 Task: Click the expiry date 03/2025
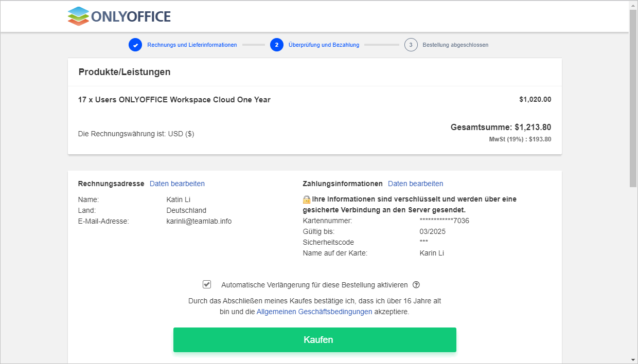(433, 231)
